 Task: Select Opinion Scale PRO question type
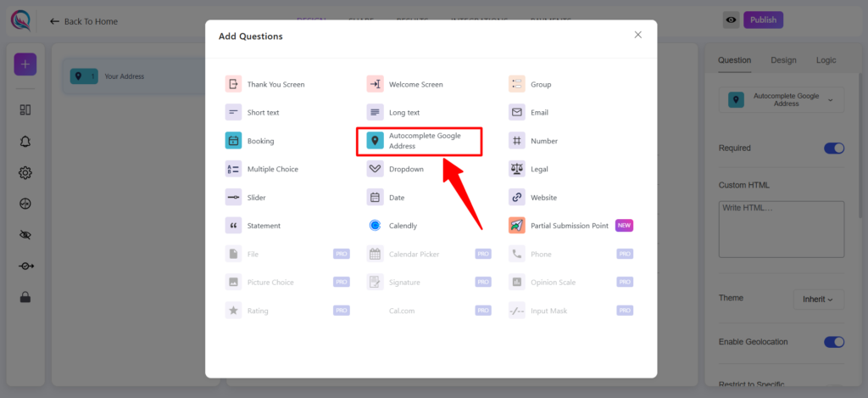(x=570, y=282)
